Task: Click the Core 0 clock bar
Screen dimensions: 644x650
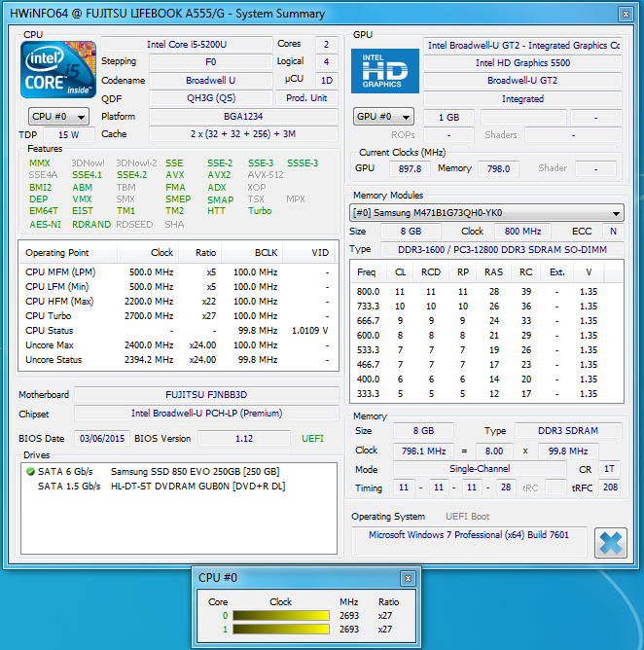Action: click(281, 616)
